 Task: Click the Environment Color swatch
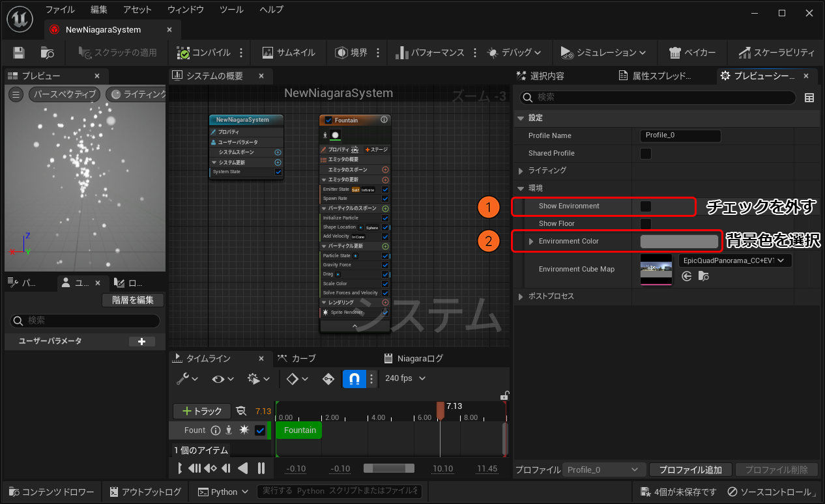679,242
